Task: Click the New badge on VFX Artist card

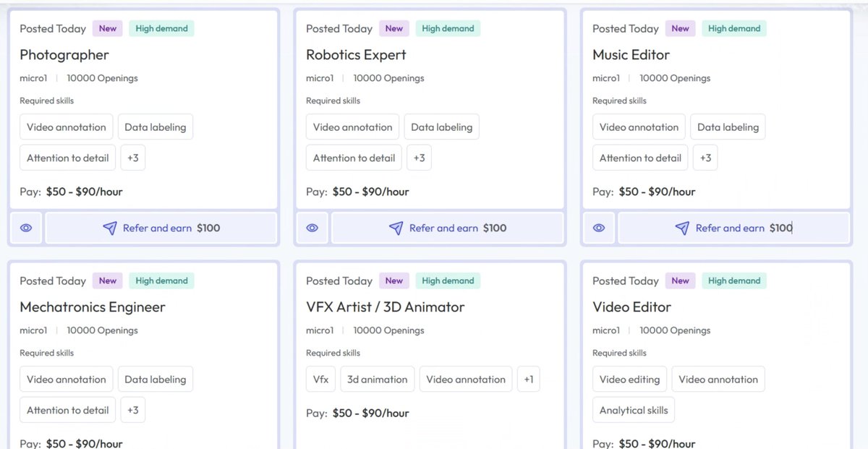Action: point(394,281)
